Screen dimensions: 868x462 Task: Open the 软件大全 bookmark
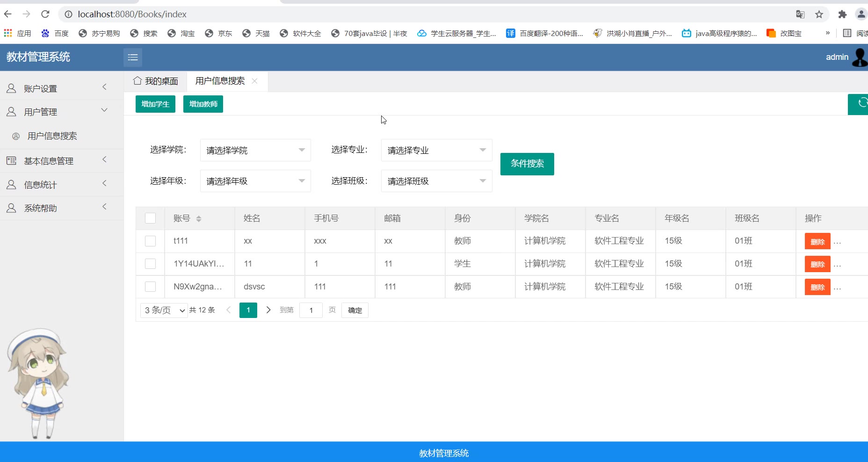[300, 33]
